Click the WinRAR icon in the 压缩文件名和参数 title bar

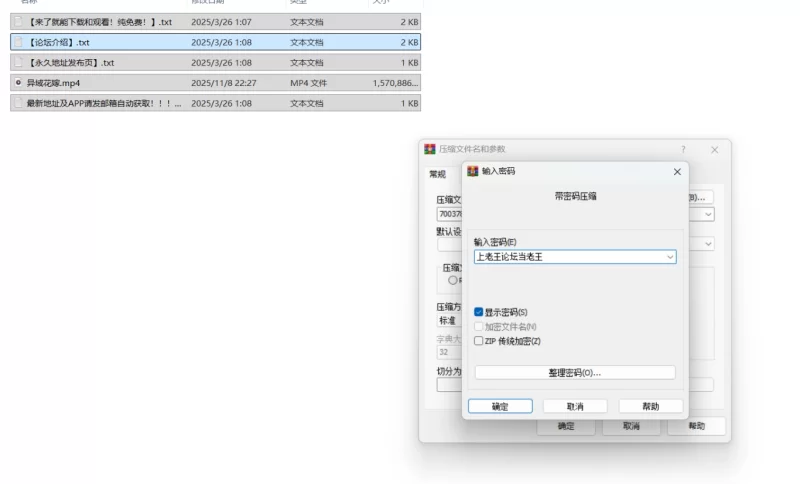point(430,149)
